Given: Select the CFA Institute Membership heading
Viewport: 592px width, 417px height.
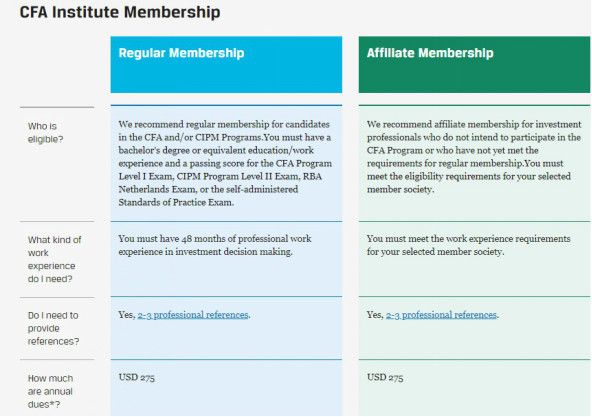Looking at the screenshot, I should pos(120,12).
